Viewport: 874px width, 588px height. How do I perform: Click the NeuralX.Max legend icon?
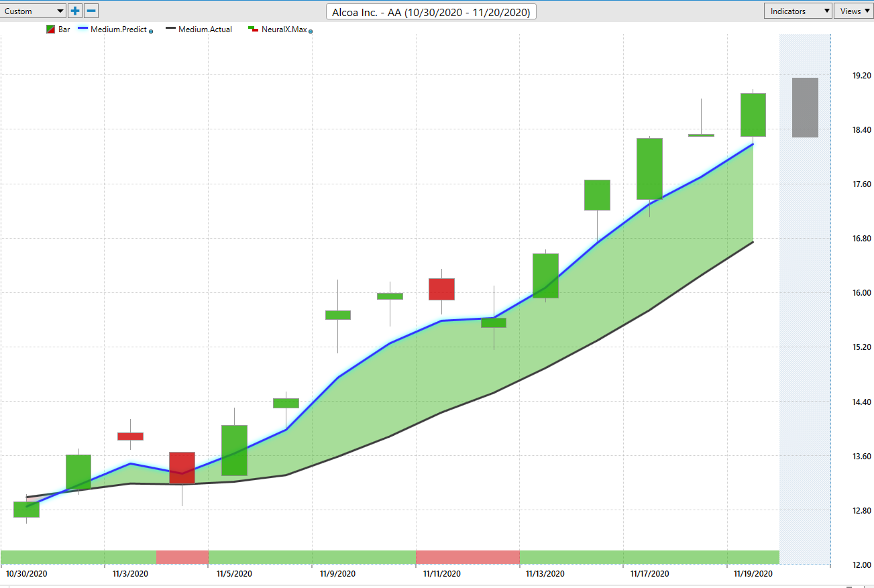254,30
